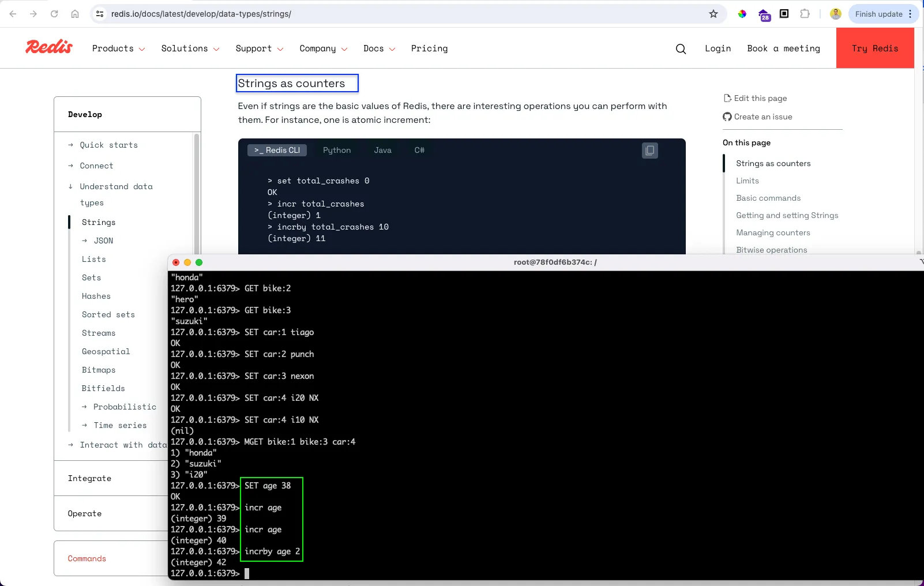
Task: Click the page icon beside Edit this page
Action: pos(727,98)
